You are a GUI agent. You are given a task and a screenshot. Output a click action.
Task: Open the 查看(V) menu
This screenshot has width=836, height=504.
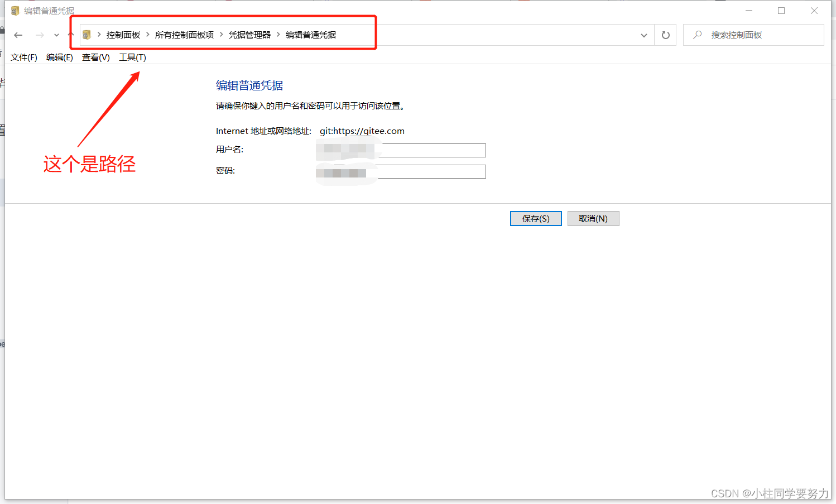[x=96, y=57]
